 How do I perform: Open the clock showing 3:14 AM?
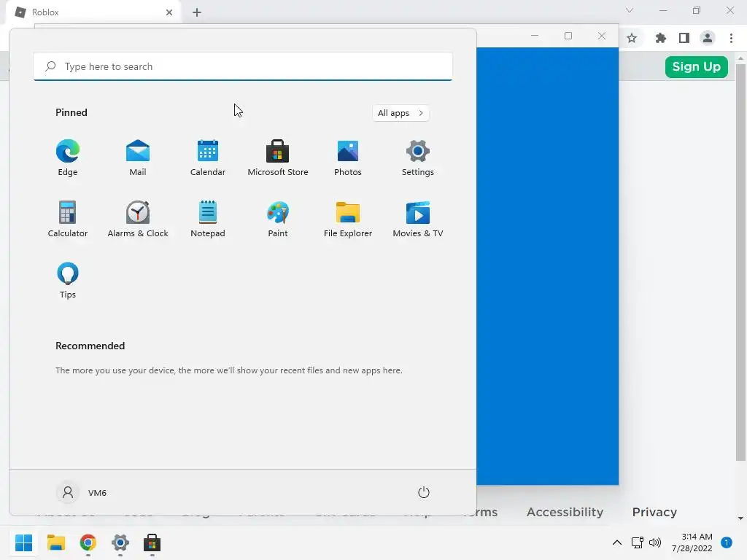tap(692, 542)
